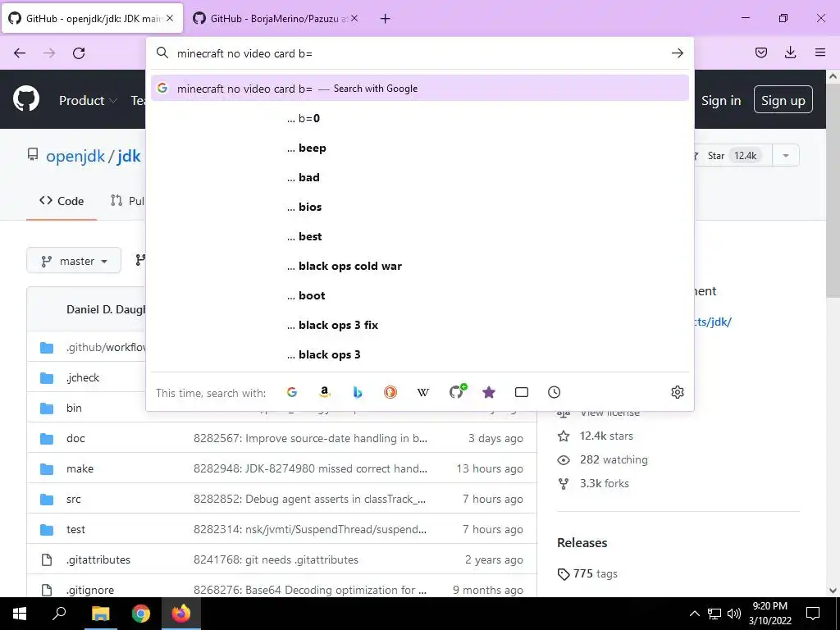Screen dimensions: 840x630
Task: Open the master branch dropdown
Action: (x=74, y=261)
